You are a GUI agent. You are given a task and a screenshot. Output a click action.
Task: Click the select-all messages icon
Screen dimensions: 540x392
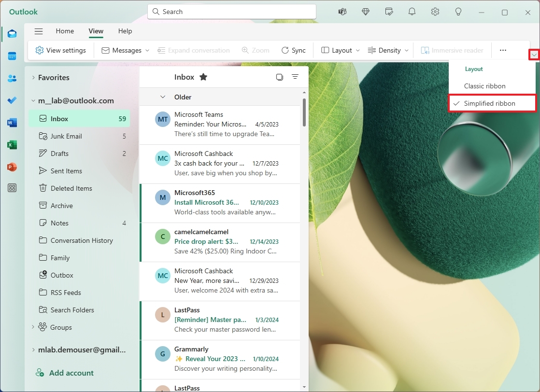coord(280,77)
